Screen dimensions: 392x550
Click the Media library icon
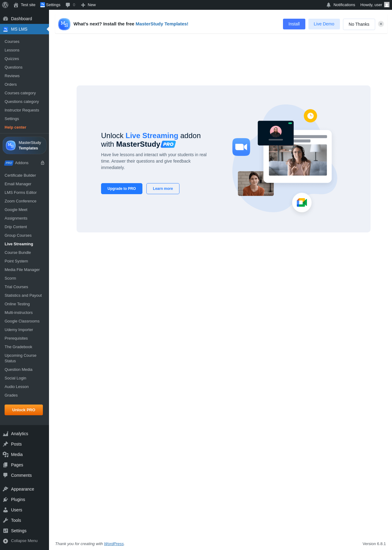6,454
